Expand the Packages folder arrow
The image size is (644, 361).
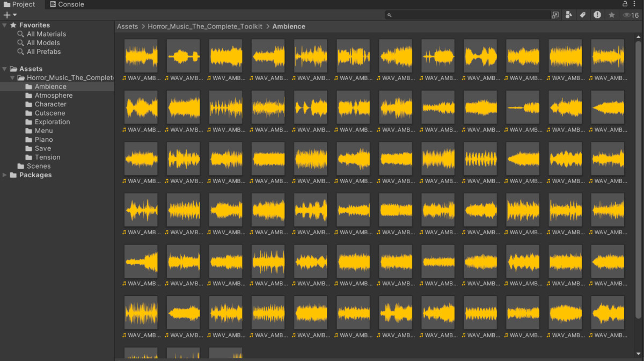(4, 175)
